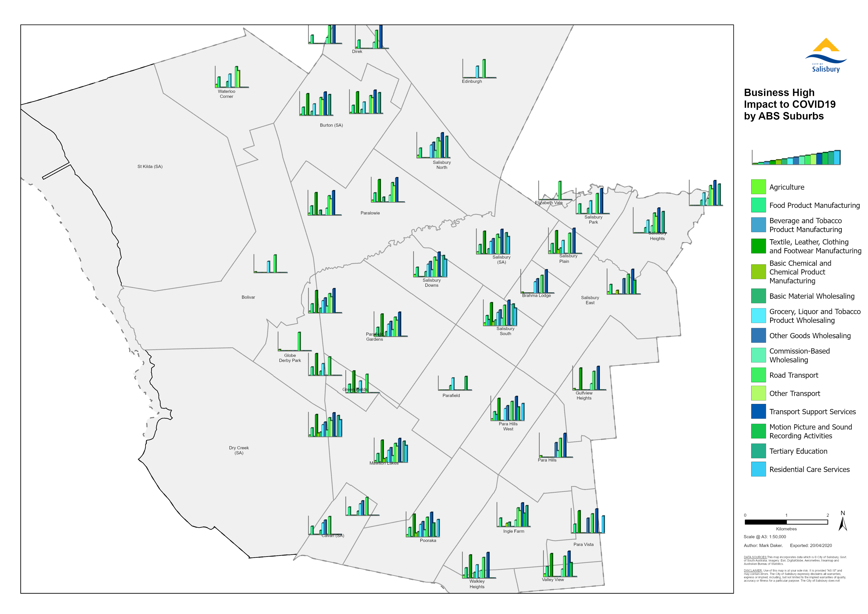
Task: Click the City of Salisbury logo
Action: click(x=826, y=56)
